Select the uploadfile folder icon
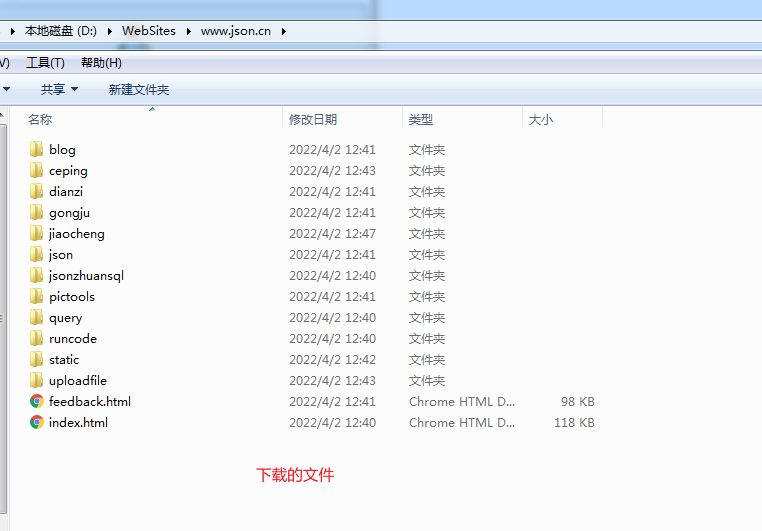The image size is (762, 531). [x=37, y=380]
